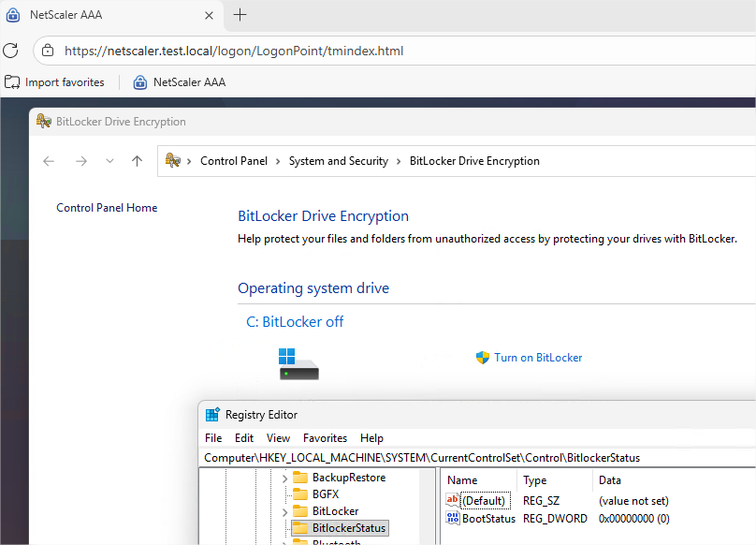Go up one level in Control Panel
Image resolution: width=756 pixels, height=545 pixels.
pos(138,161)
